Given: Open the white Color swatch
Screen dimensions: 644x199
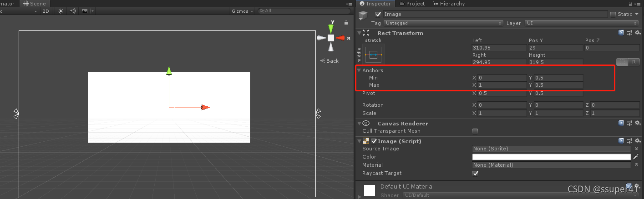Looking at the screenshot, I should point(552,157).
